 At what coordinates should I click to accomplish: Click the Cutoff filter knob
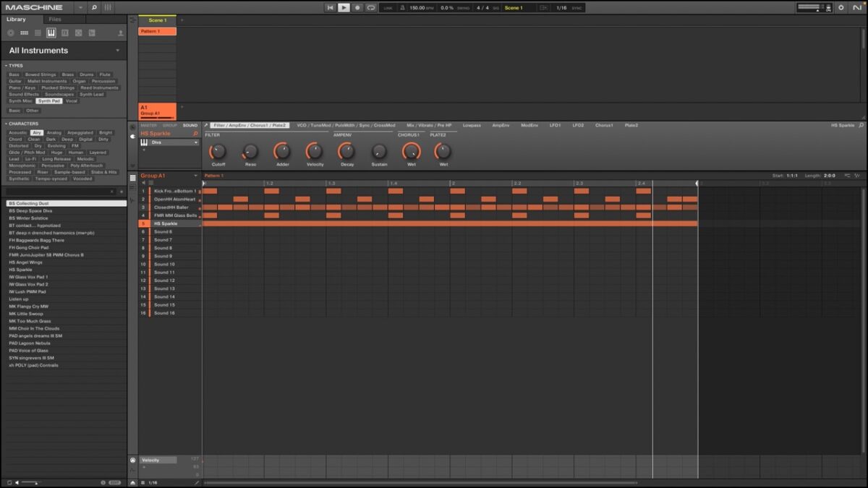[x=218, y=151]
